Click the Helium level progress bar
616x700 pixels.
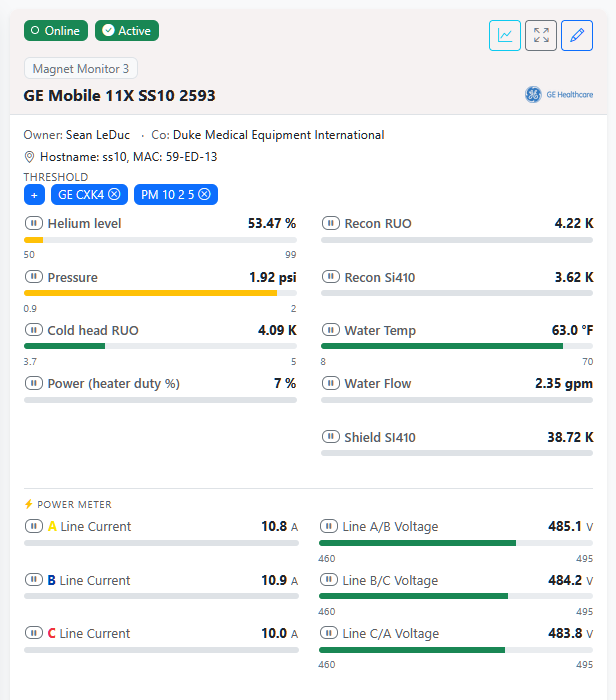[x=160, y=240]
